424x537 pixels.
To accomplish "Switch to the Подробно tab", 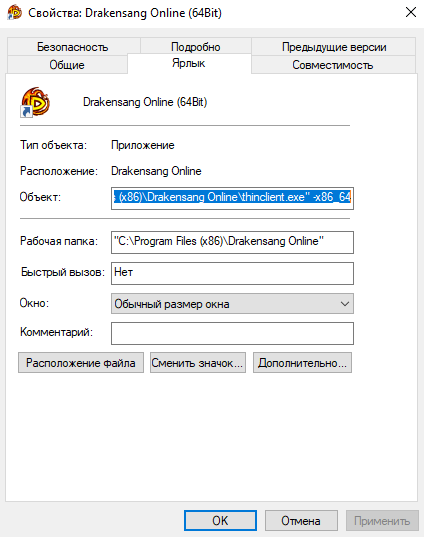I will (196, 47).
